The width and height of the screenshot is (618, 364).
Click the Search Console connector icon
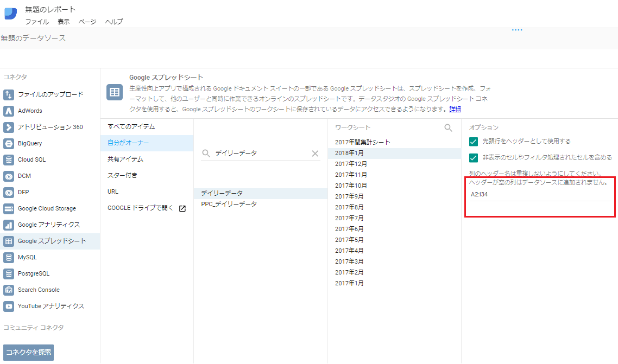(9, 290)
